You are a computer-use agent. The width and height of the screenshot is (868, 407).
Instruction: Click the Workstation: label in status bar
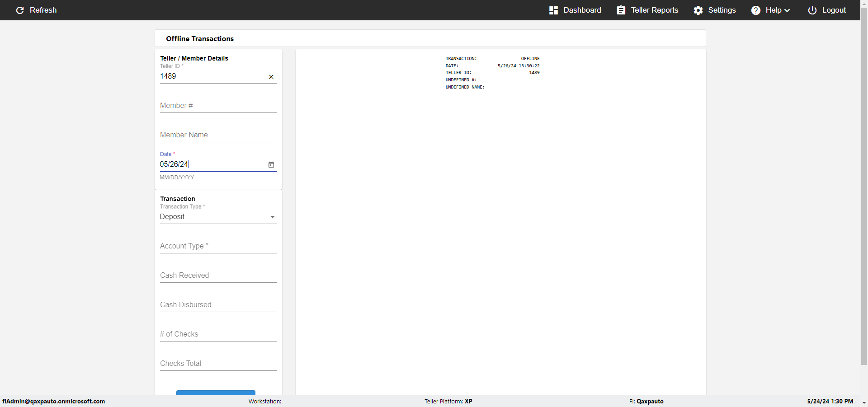point(265,402)
